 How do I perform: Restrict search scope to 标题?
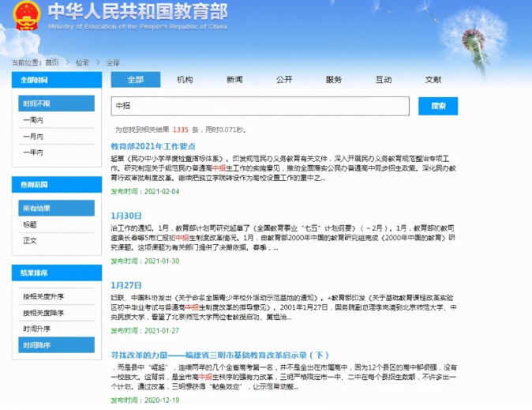point(30,224)
